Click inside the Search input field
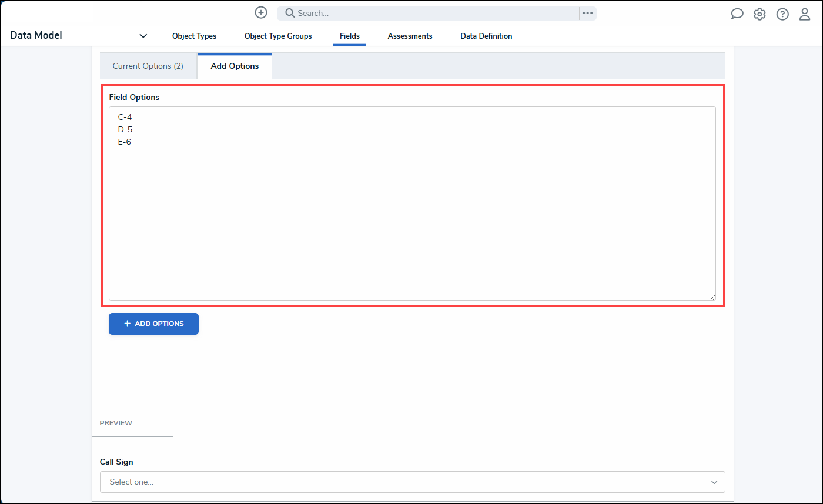The height and width of the screenshot is (504, 823). click(411, 12)
